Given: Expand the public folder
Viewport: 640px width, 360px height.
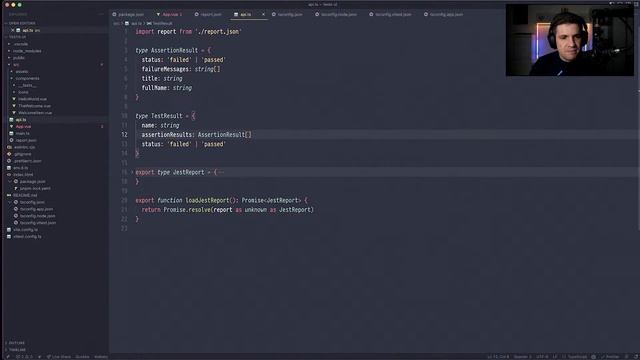Looking at the screenshot, I should (x=19, y=58).
